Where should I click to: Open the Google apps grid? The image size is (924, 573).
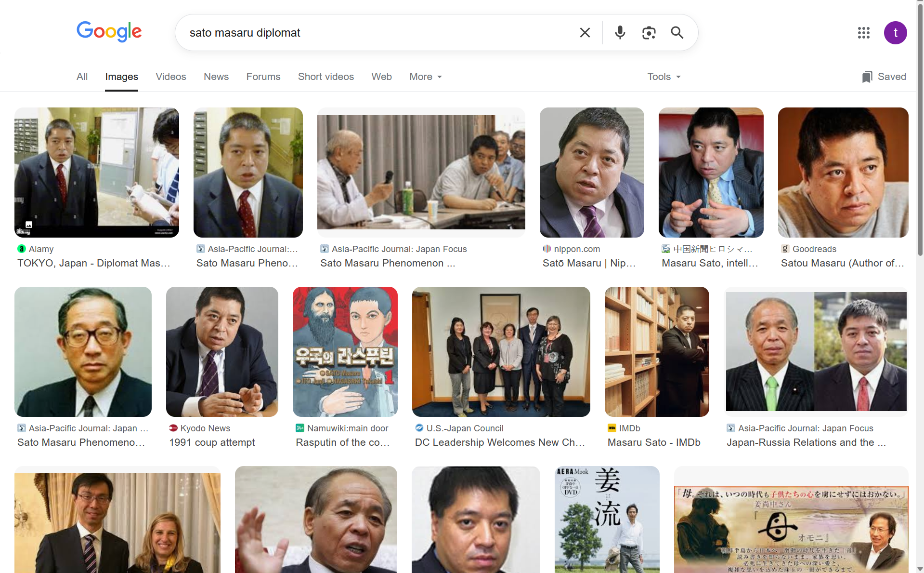pyautogui.click(x=863, y=33)
